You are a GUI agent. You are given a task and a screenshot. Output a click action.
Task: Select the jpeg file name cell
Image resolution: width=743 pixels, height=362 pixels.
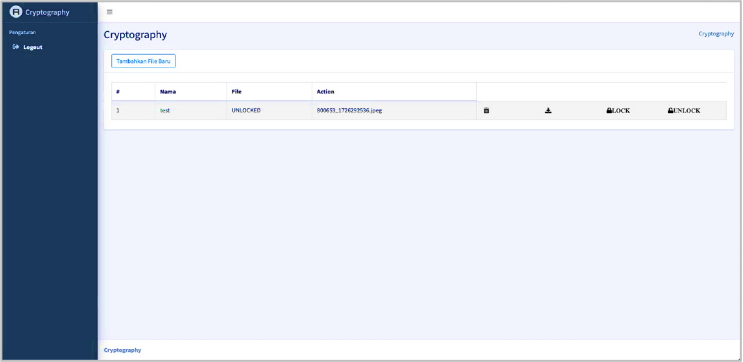click(x=394, y=110)
